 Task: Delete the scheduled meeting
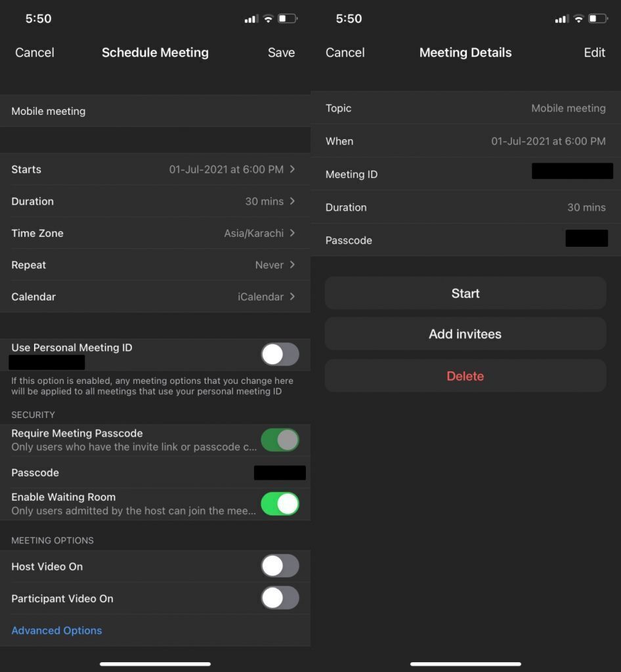point(465,375)
